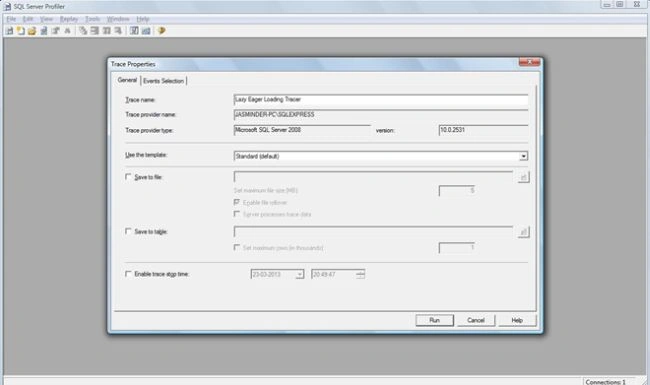Open the View menu
The image size is (650, 385).
click(x=46, y=19)
